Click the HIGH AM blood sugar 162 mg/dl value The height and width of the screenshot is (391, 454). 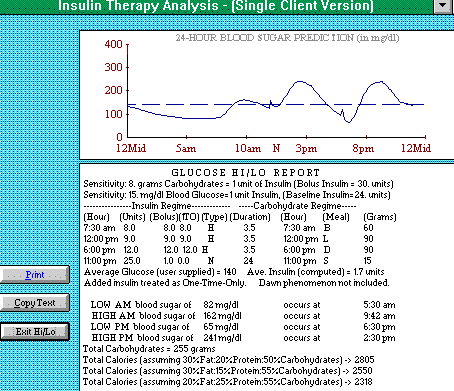pyautogui.click(x=222, y=316)
